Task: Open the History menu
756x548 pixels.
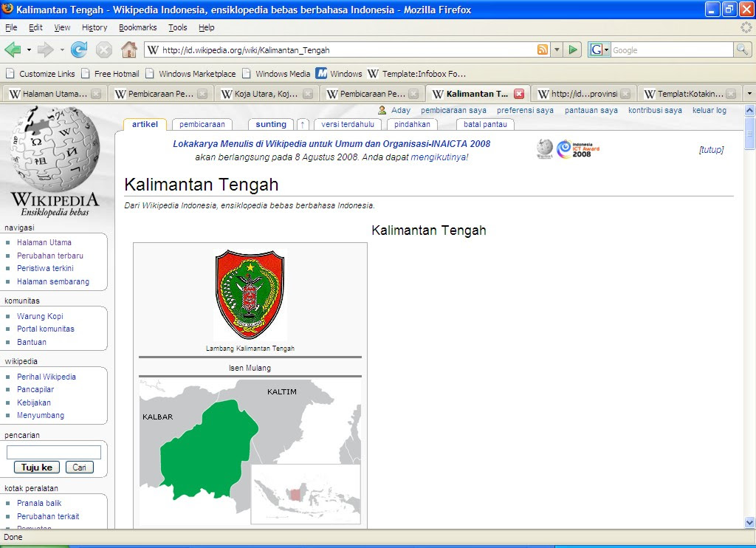Action: tap(94, 27)
